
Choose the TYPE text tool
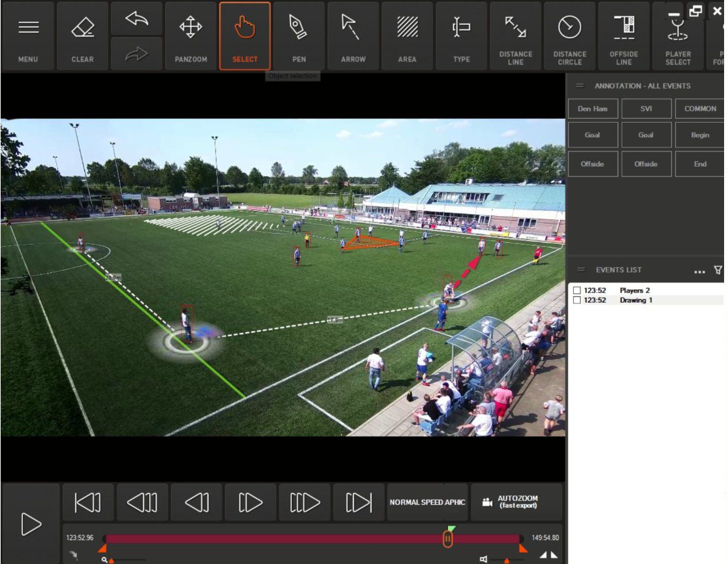point(462,36)
